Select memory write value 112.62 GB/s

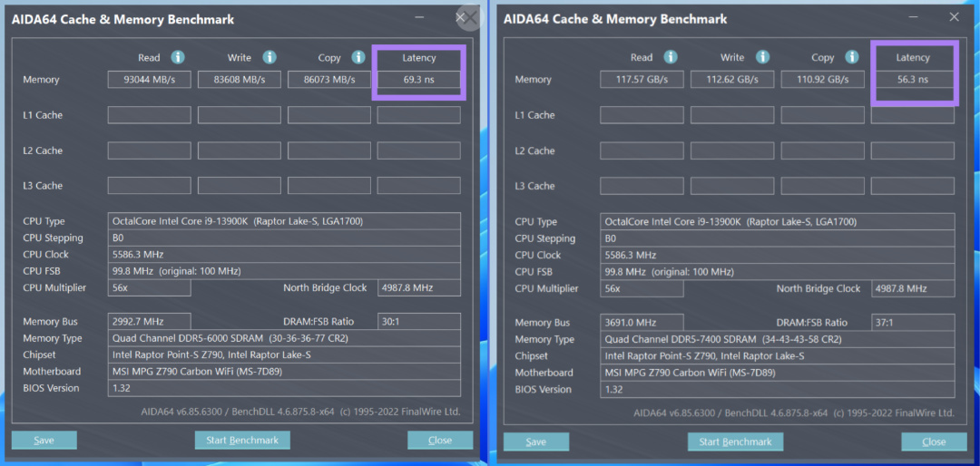pyautogui.click(x=732, y=80)
